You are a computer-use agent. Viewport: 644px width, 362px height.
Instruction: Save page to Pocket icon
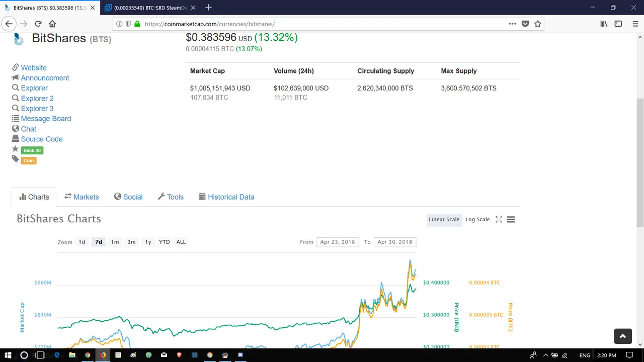(x=525, y=24)
